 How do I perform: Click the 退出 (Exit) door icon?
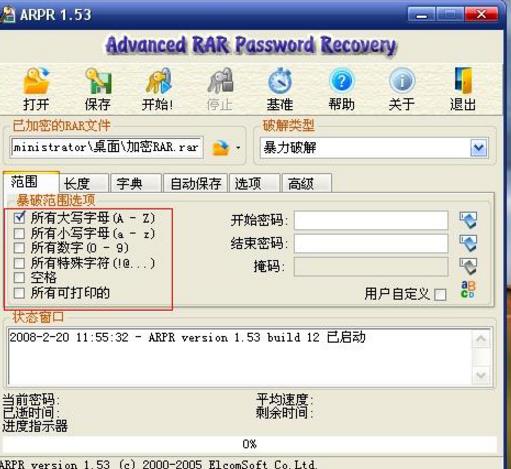[463, 80]
